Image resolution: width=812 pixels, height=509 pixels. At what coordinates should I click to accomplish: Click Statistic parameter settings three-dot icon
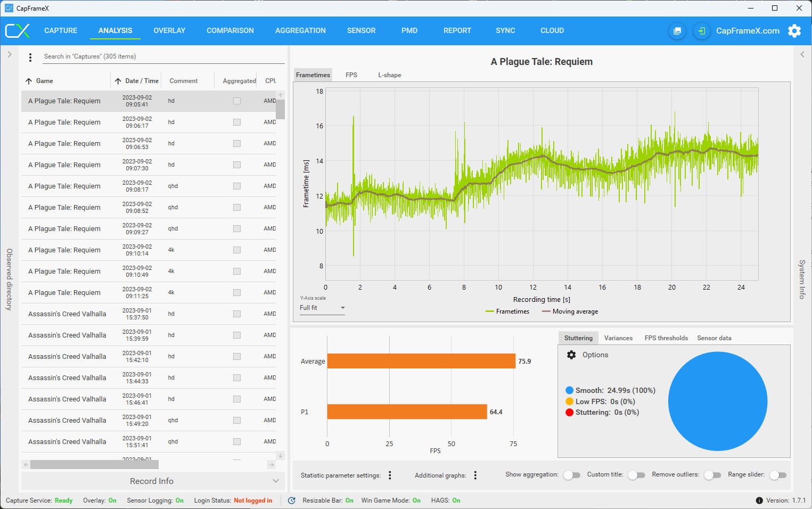390,475
